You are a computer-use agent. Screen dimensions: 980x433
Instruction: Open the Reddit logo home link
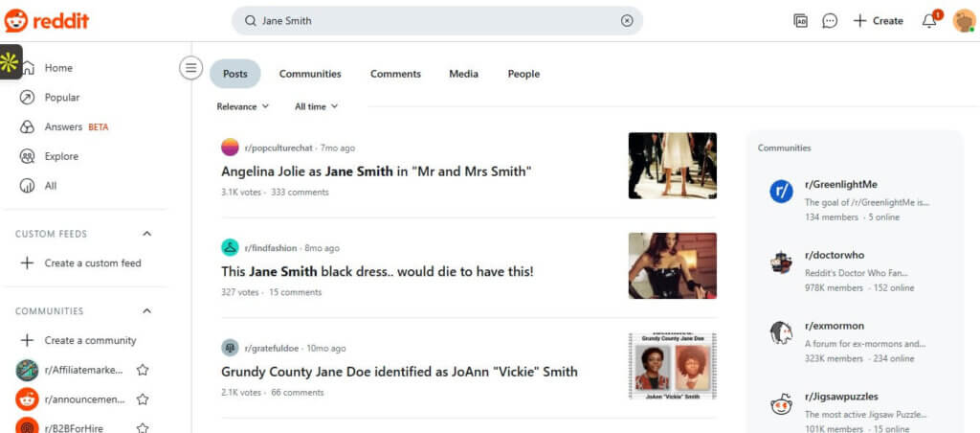pos(47,21)
